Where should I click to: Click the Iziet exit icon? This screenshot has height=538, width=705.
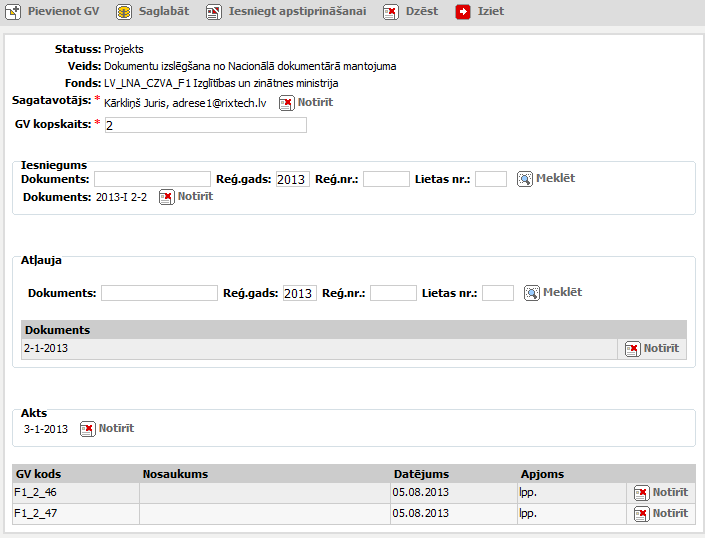tap(463, 12)
